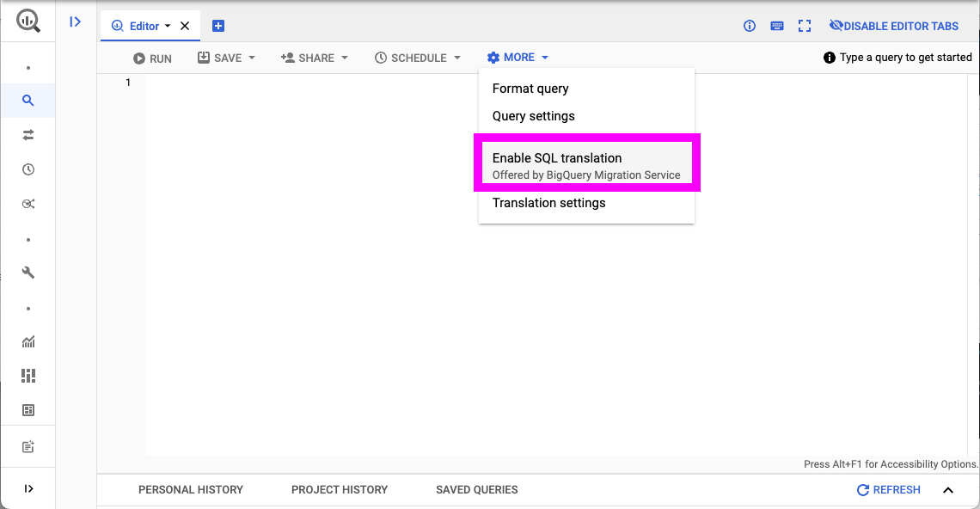The width and height of the screenshot is (980, 509).
Task: Select the wrench Administration icon
Action: (28, 273)
